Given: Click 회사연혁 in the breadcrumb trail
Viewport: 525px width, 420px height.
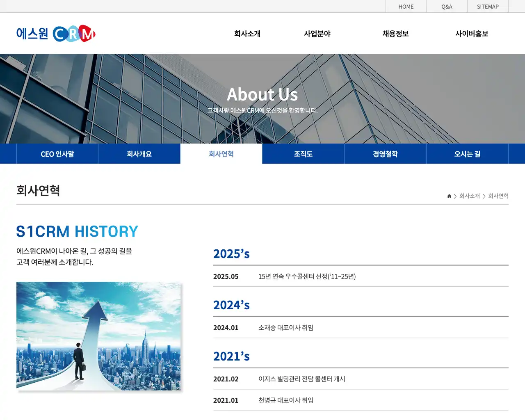Looking at the screenshot, I should click(x=498, y=196).
